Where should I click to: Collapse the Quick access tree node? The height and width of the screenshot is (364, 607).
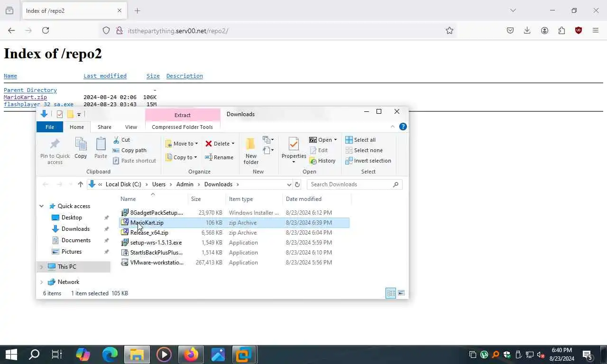click(42, 206)
